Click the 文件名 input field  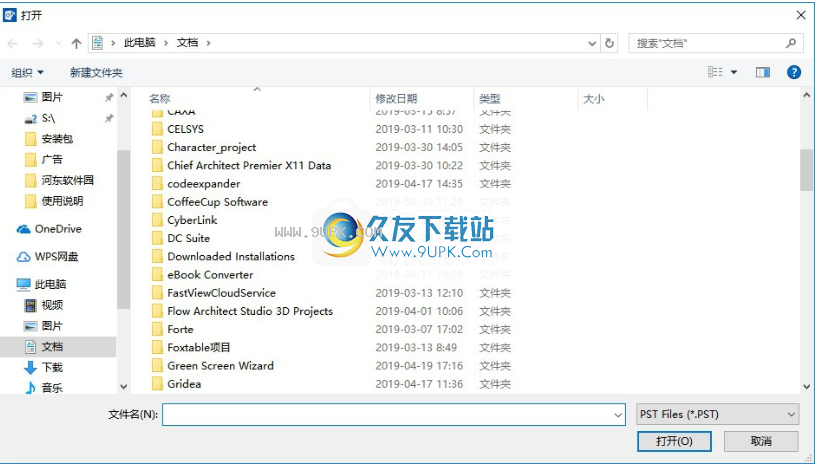[x=393, y=414]
